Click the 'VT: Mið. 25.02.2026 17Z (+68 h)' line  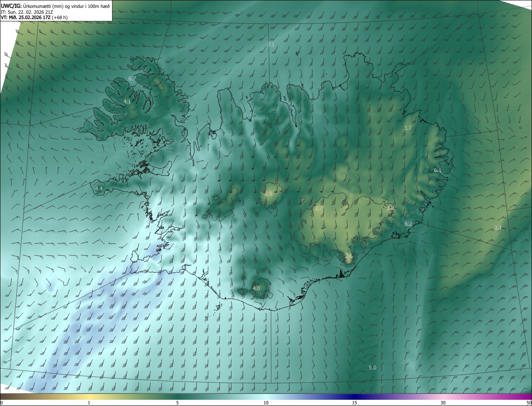34,17
